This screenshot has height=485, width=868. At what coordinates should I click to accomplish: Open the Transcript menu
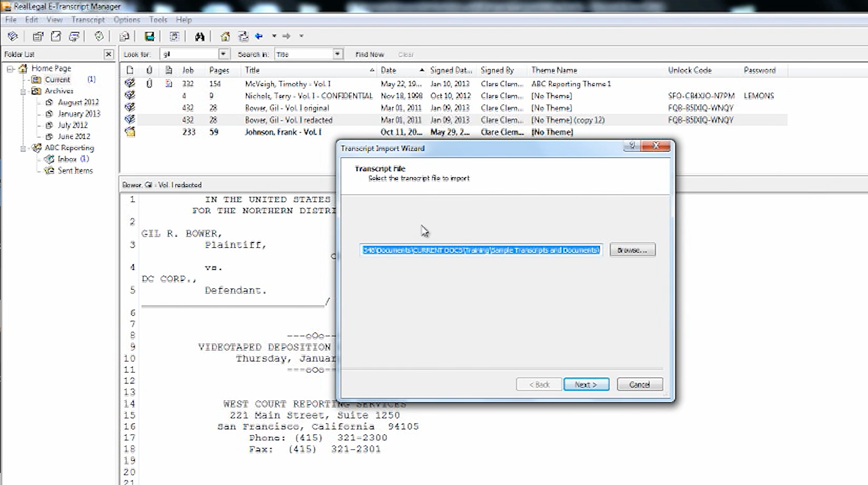(88, 19)
